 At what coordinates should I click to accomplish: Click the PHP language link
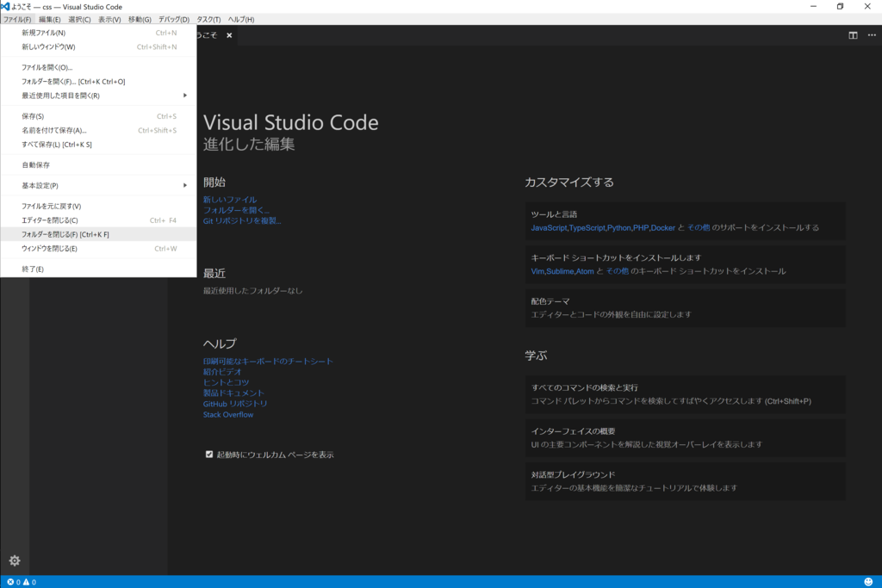641,227
